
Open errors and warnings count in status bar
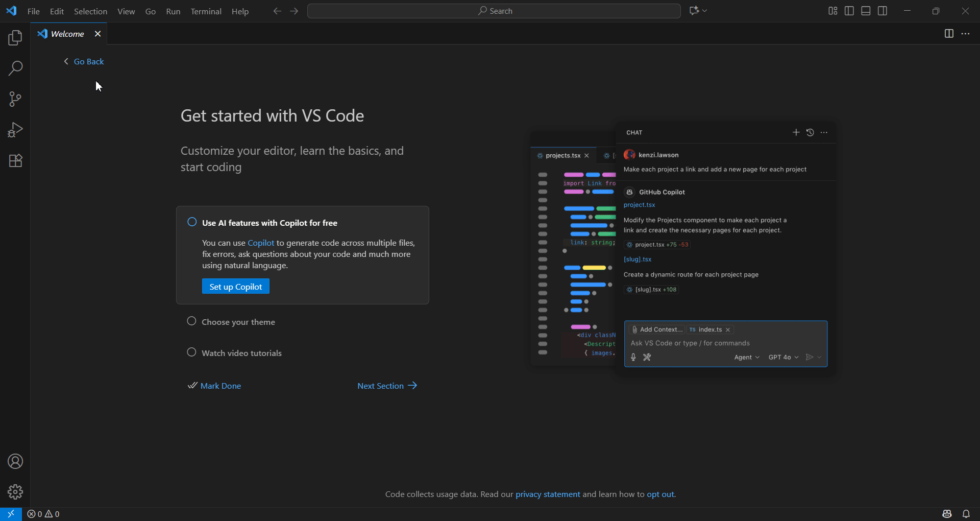pyautogui.click(x=43, y=514)
